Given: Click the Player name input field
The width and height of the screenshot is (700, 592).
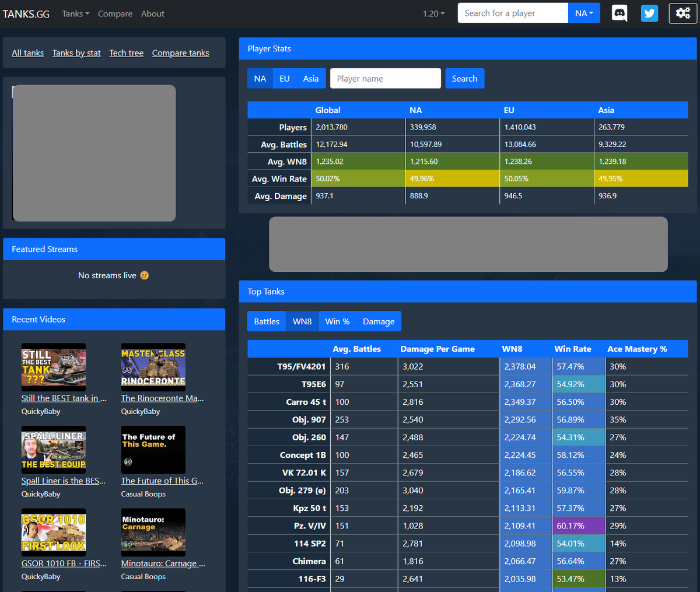Looking at the screenshot, I should [x=386, y=79].
